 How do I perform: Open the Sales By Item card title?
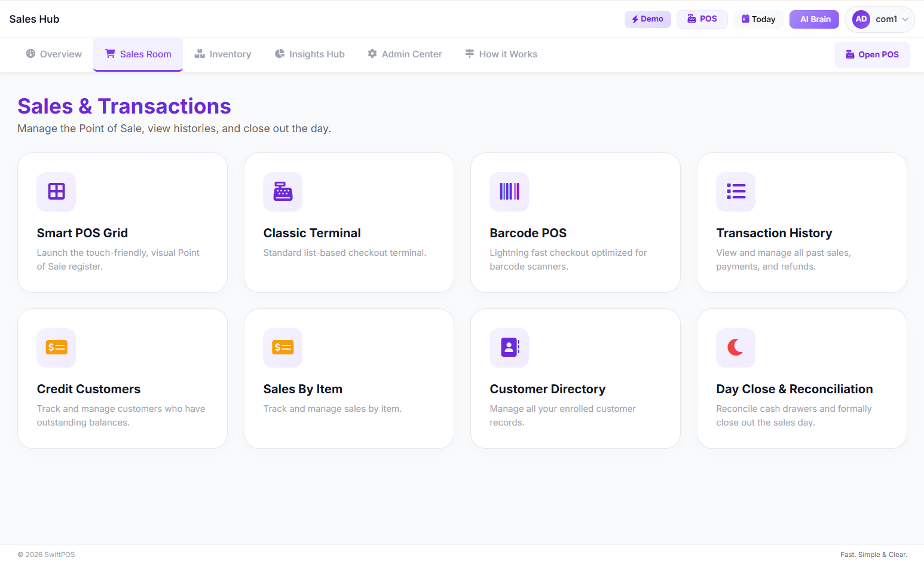click(x=303, y=389)
